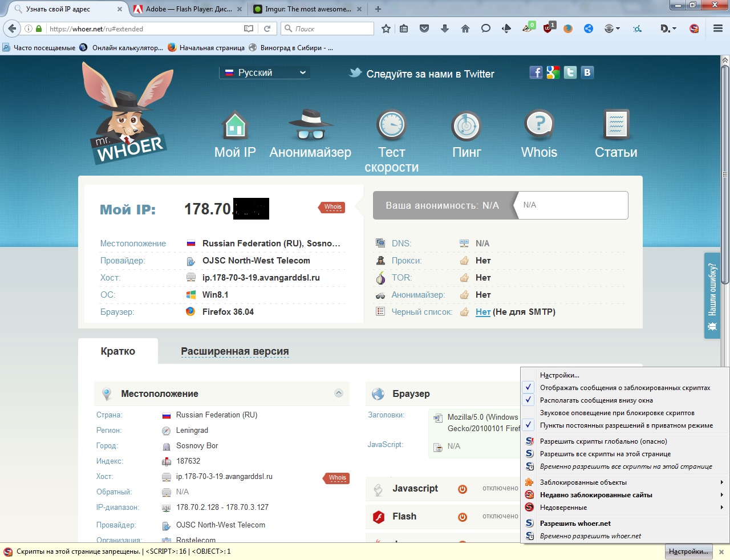Open the Пинг radar icon

[467, 125]
